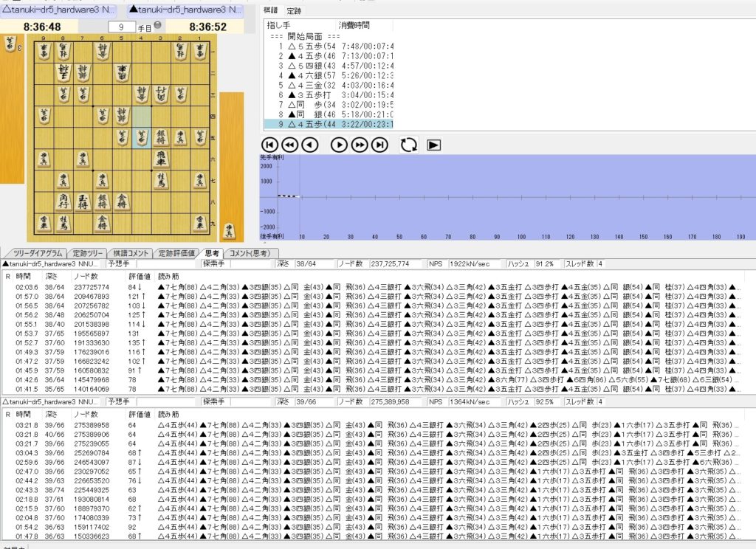Click the boxed play triangle icon

[434, 145]
